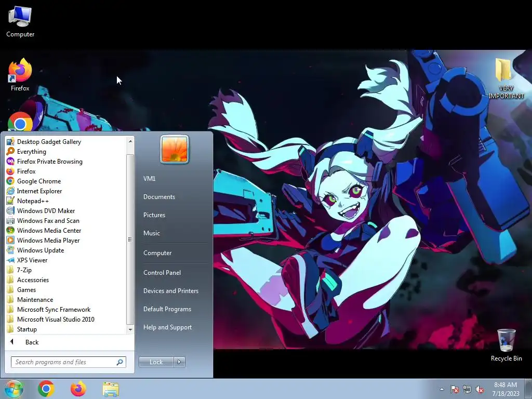Viewport: 532px width, 399px height.
Task: Open Control Panel
Action: [x=162, y=272]
